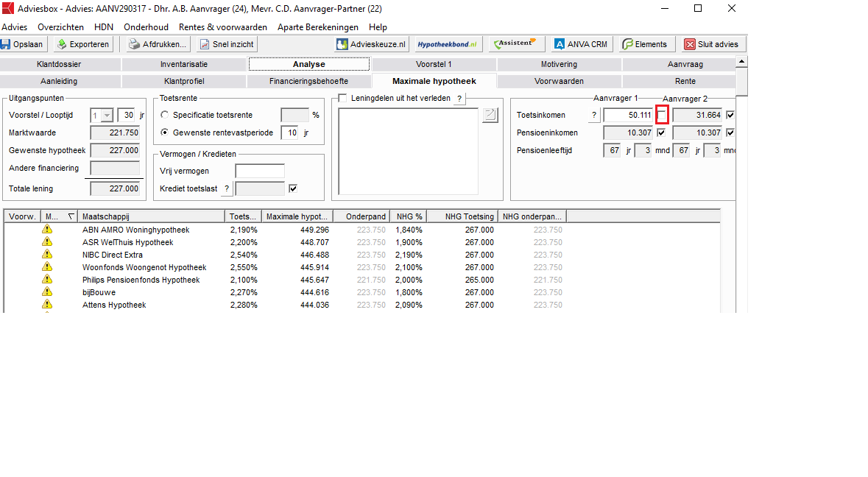Select the ABN AMRO Woninghypotheek row
The height and width of the screenshot is (477, 868).
[362, 230]
